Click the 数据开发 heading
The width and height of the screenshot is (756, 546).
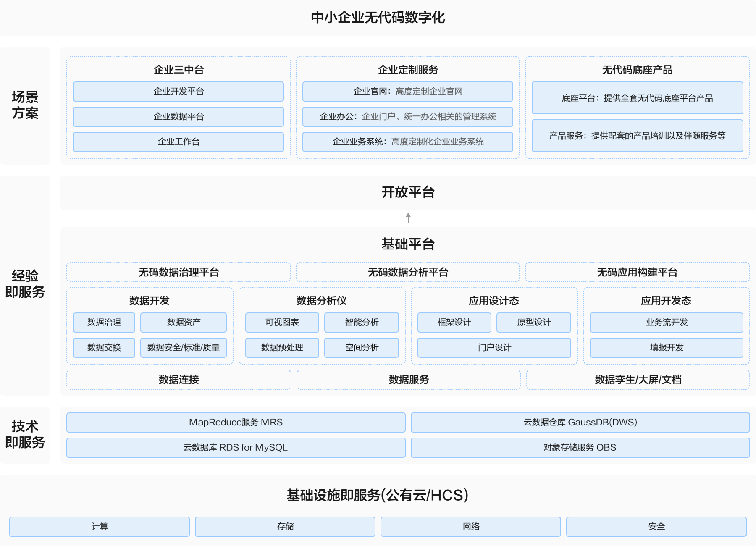(150, 301)
